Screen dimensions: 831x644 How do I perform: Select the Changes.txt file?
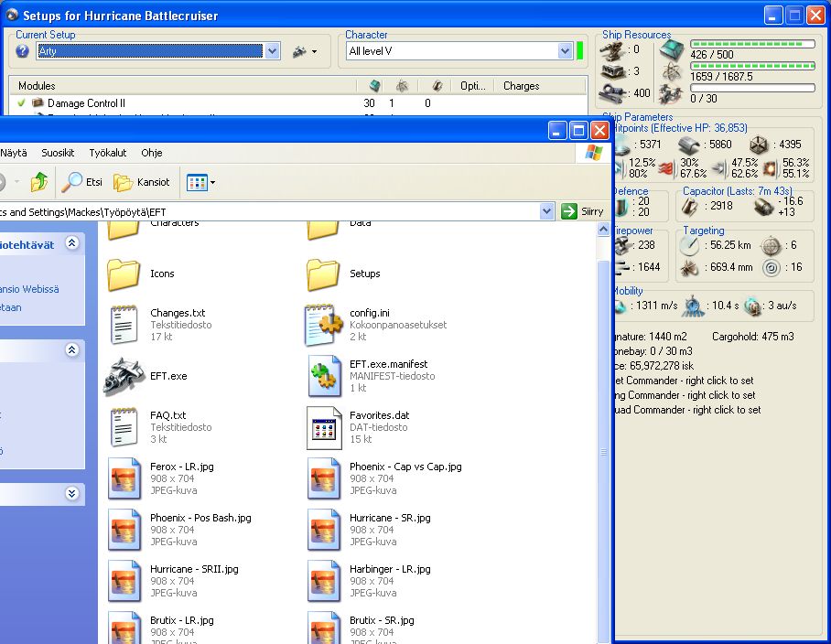[159, 325]
